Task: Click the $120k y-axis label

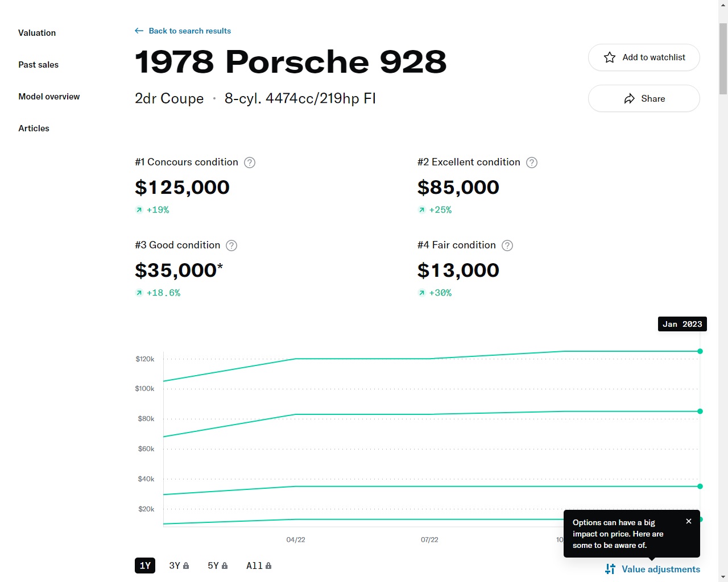Action: tap(145, 359)
